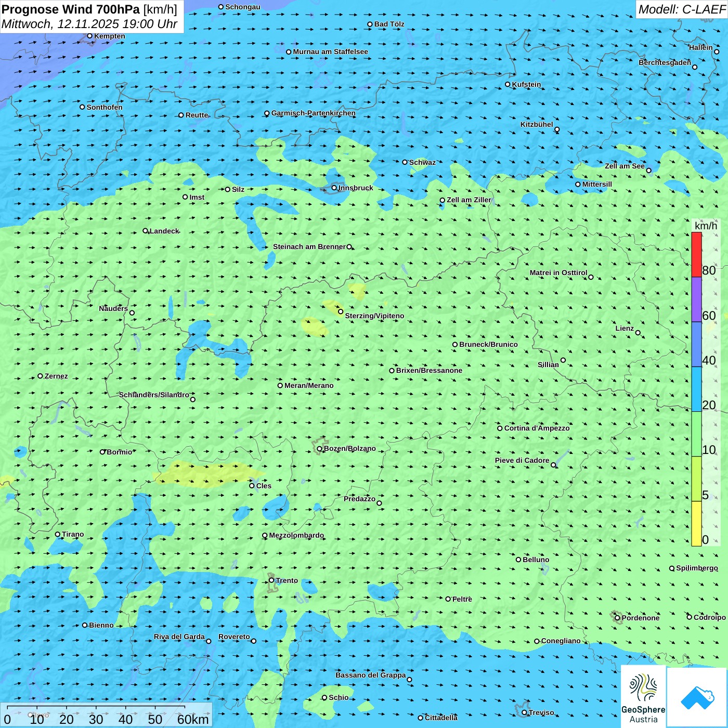This screenshot has height=728, width=728.
Task: Pick the Lienz city marker circle
Action: click(x=638, y=333)
